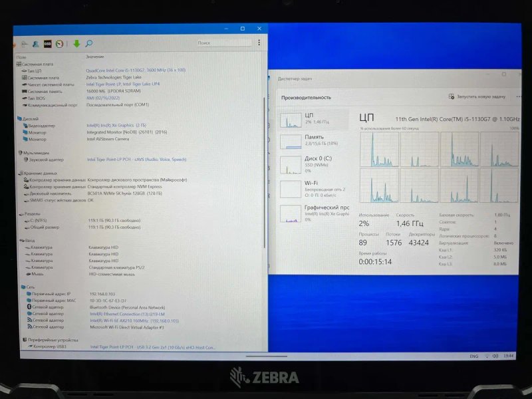Image resolution: width=532 pixels, height=399 pixels.
Task: Select Intel AVStream Camera value
Action: point(108,139)
